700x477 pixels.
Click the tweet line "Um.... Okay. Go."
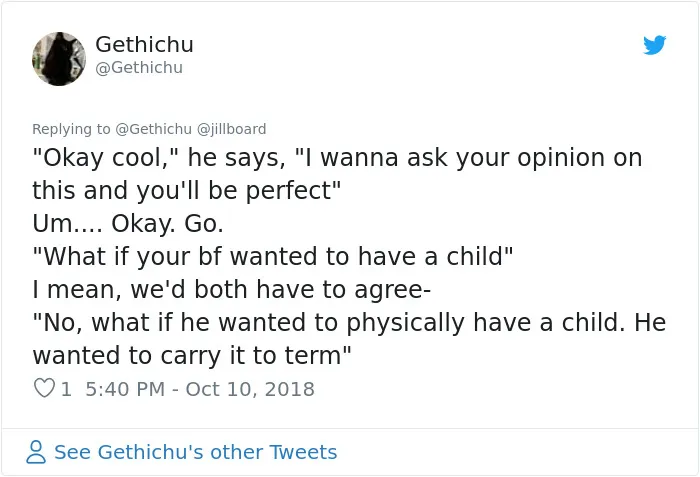click(128, 223)
